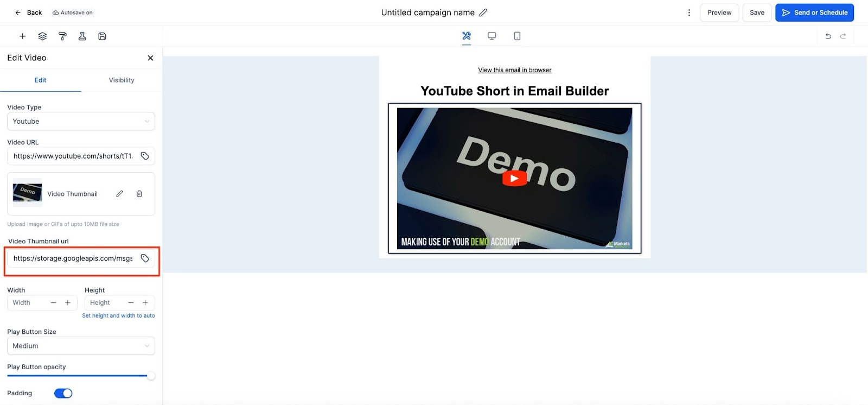Screen dimensions: 868x405
Task: Switch to the Visibility tab
Action: (x=122, y=80)
